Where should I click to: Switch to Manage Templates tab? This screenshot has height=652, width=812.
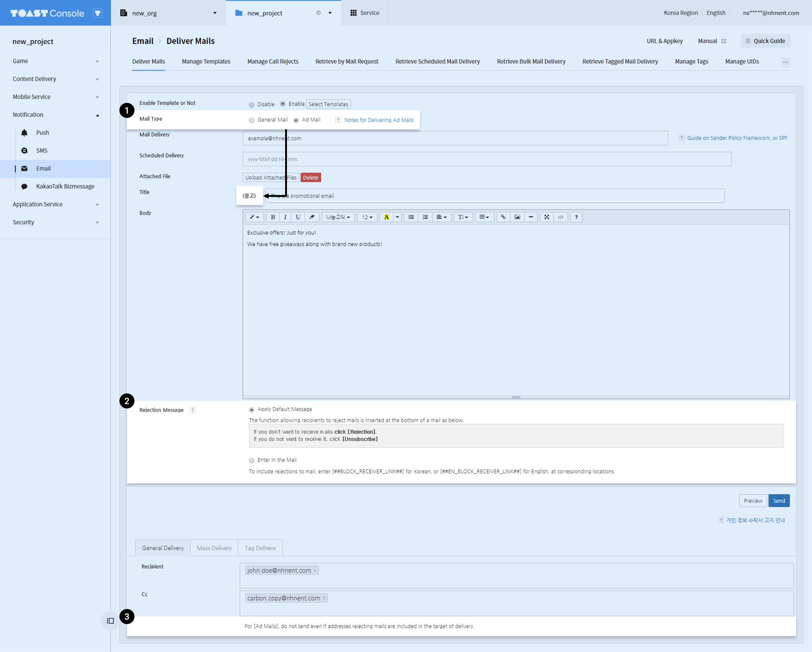[x=206, y=61]
